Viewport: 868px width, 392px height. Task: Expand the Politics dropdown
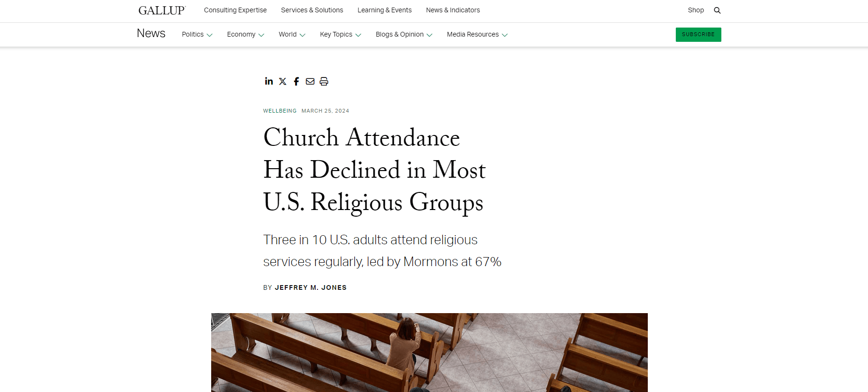[197, 35]
